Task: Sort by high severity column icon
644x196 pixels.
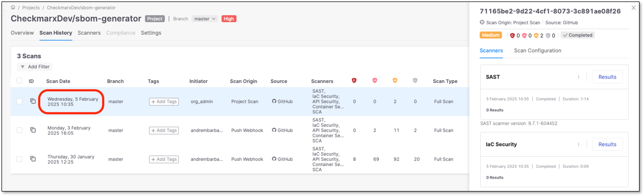Action: (x=375, y=81)
